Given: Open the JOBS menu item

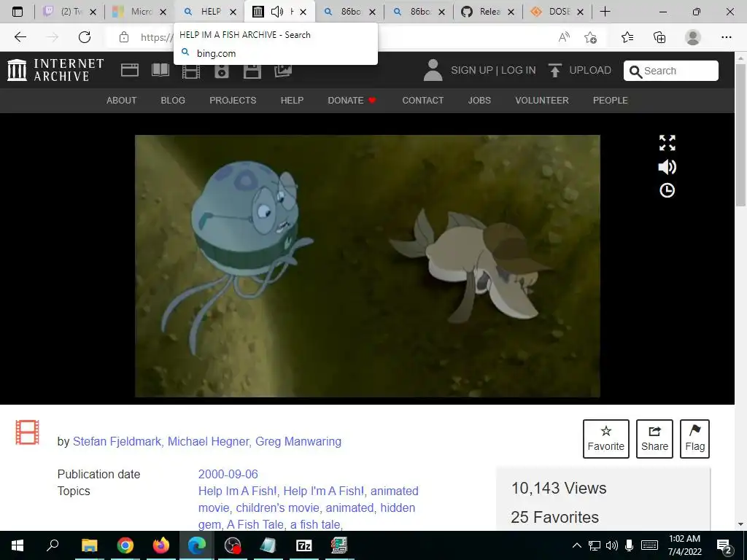Looking at the screenshot, I should coord(479,101).
